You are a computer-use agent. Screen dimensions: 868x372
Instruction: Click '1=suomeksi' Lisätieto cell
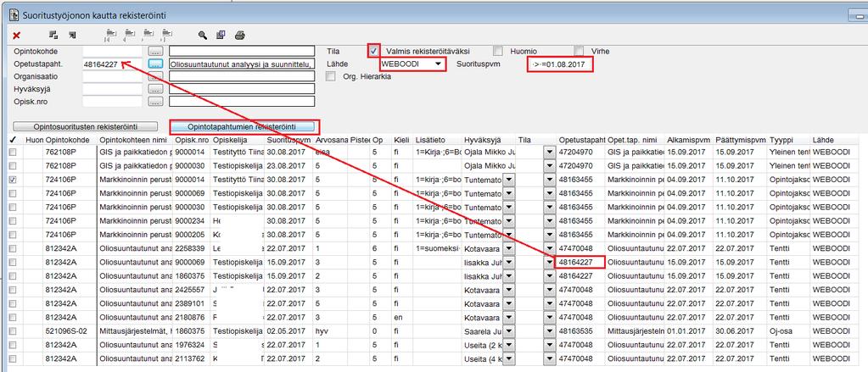pyautogui.click(x=437, y=248)
